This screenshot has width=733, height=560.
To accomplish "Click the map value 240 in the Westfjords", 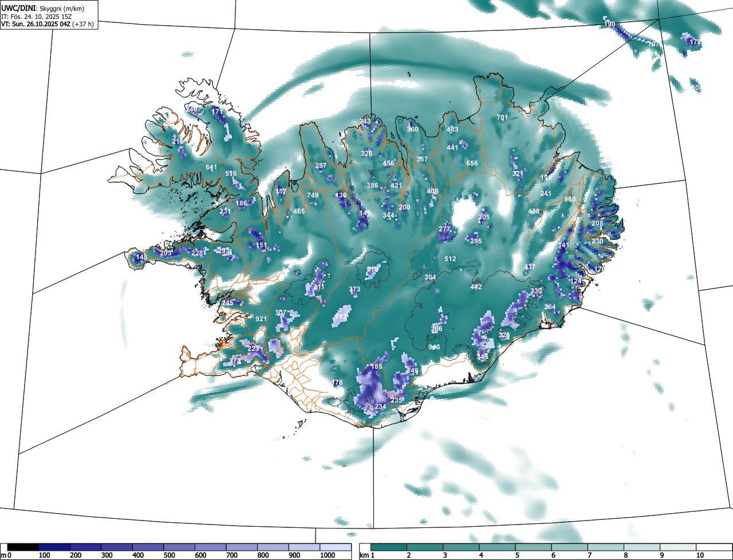I will click(192, 109).
